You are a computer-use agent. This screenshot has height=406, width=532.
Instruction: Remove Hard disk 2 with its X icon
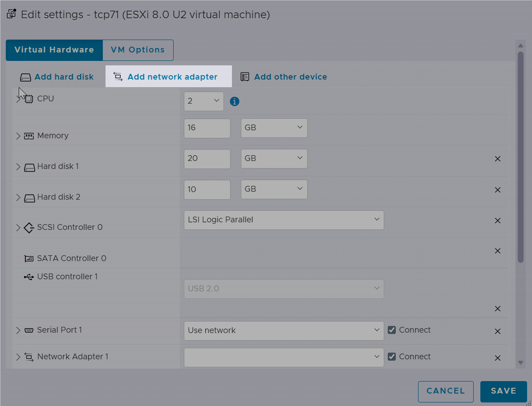tap(498, 190)
